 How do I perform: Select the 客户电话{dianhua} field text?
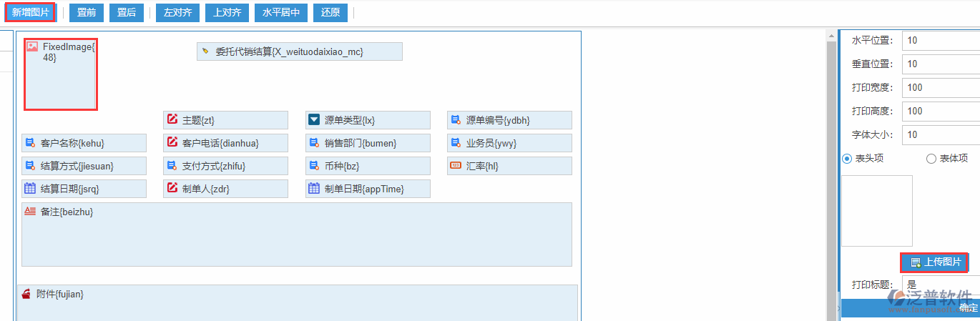220,143
